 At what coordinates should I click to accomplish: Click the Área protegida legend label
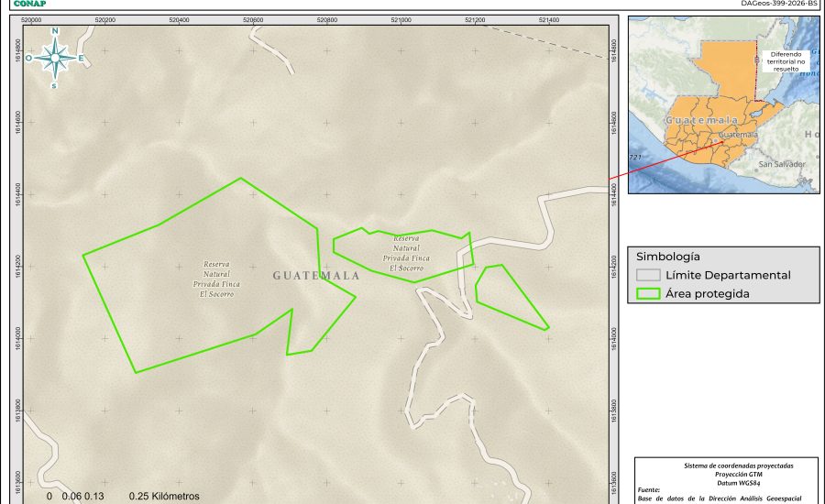[x=708, y=293]
